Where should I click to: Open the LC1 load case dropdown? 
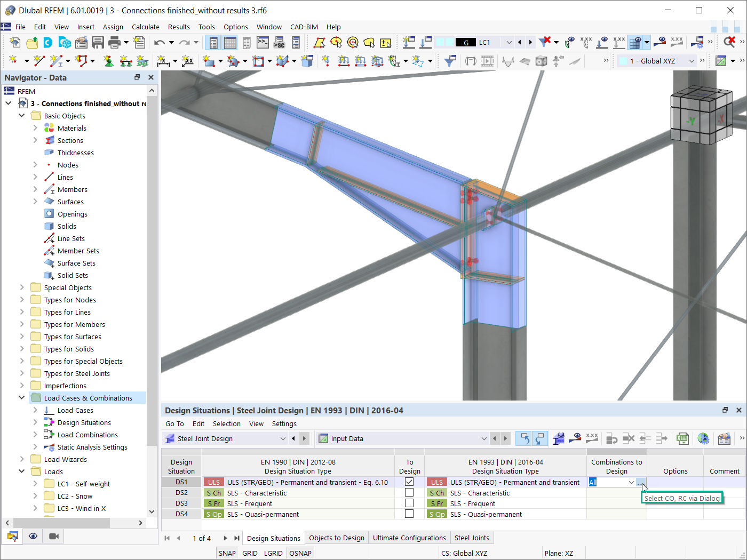pyautogui.click(x=509, y=42)
